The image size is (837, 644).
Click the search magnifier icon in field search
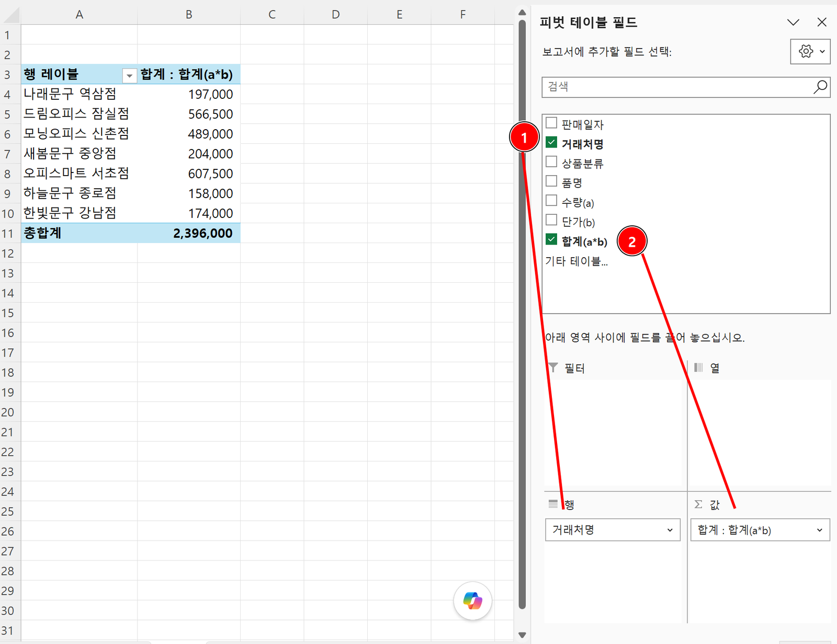[820, 87]
